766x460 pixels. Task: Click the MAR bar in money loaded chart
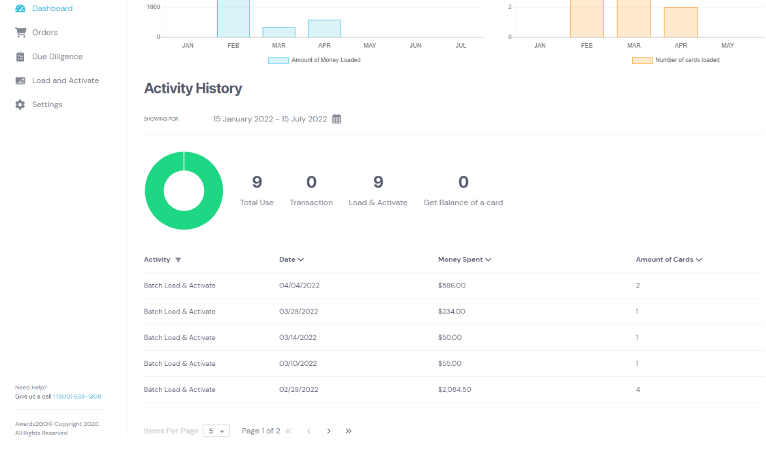(x=279, y=32)
